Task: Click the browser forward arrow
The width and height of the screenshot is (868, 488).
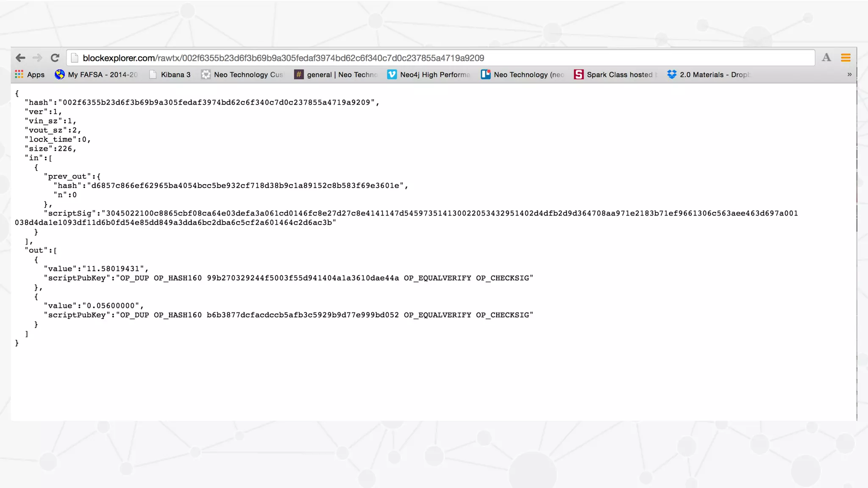Action: point(37,58)
